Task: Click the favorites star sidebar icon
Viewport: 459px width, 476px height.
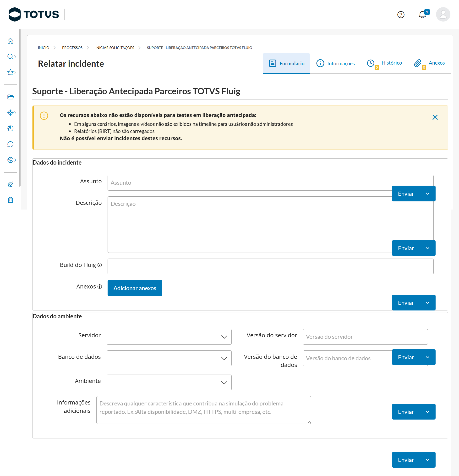Action: (10, 72)
